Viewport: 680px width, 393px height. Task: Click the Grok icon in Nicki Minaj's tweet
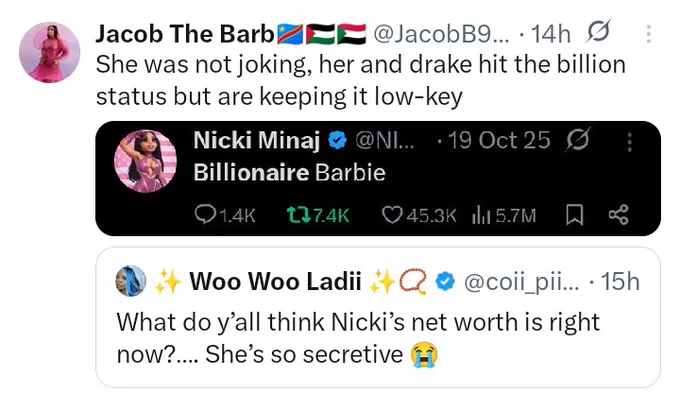(x=578, y=140)
